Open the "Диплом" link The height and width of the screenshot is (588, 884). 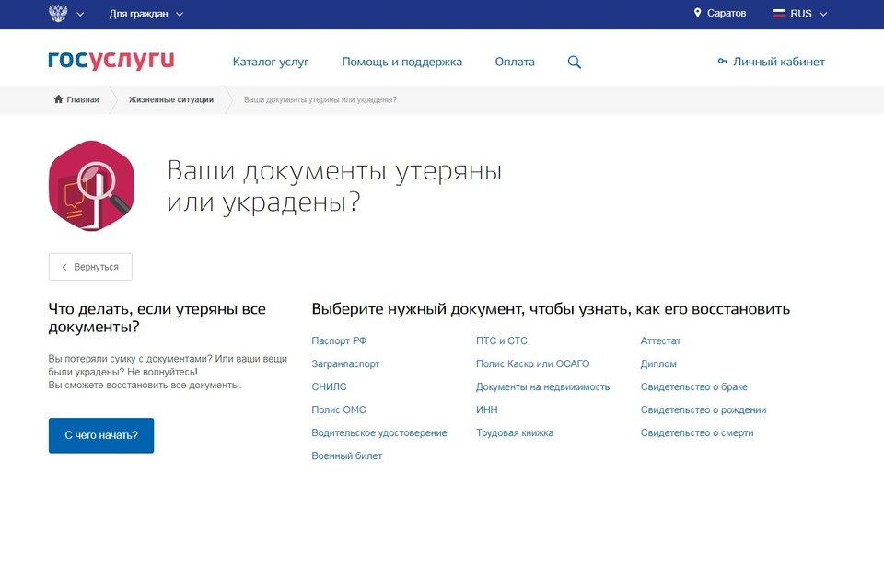(657, 363)
